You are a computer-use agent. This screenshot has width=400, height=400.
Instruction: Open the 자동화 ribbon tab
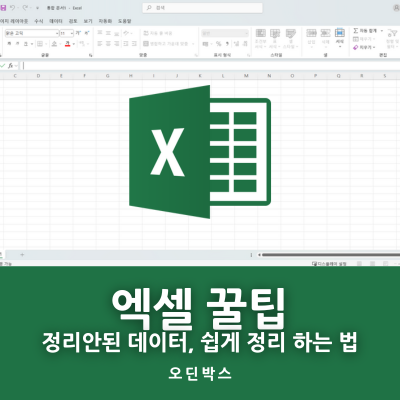pos(105,21)
